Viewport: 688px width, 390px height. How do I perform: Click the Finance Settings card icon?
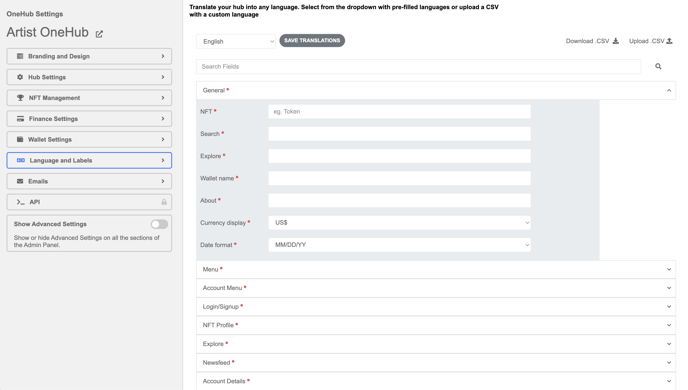coord(20,119)
